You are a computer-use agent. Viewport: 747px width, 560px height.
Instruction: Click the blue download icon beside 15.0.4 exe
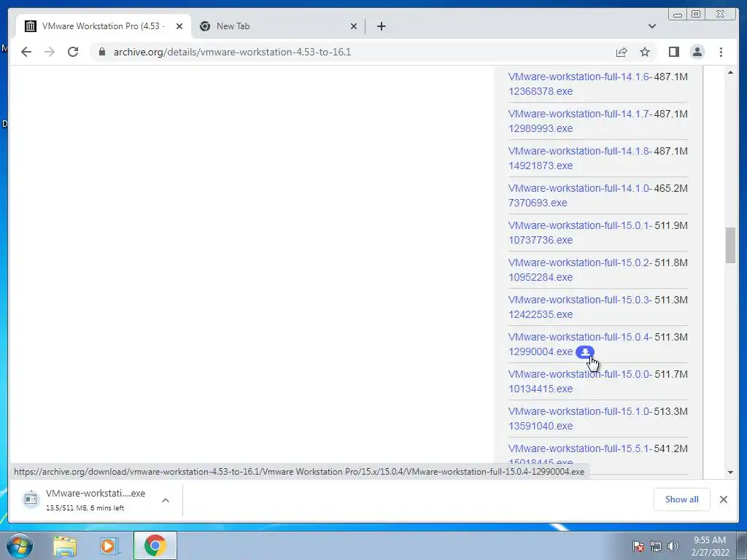click(584, 352)
